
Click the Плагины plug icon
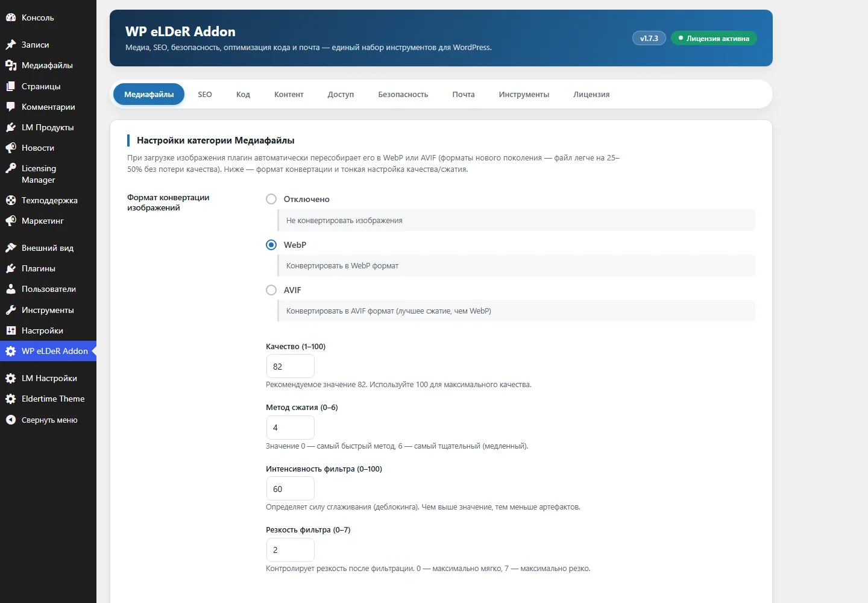[x=11, y=268]
